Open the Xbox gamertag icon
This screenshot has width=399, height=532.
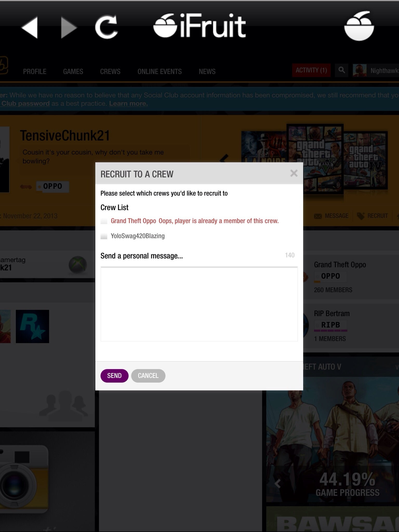click(x=77, y=265)
